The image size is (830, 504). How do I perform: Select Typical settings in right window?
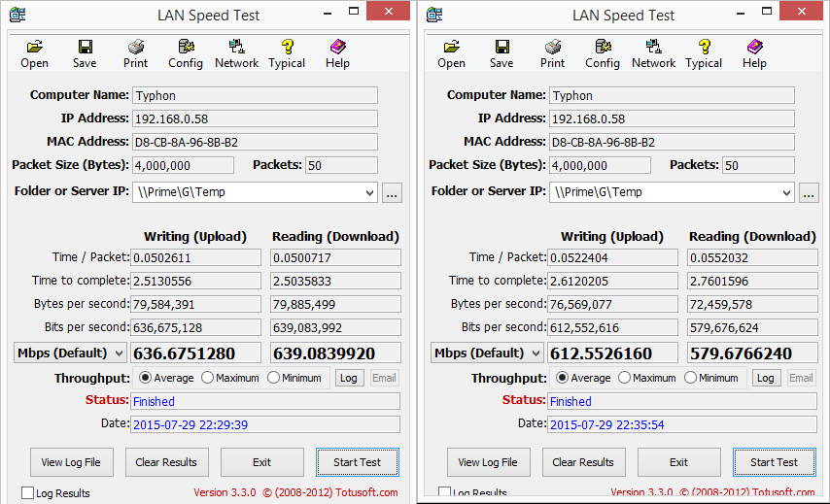(704, 53)
